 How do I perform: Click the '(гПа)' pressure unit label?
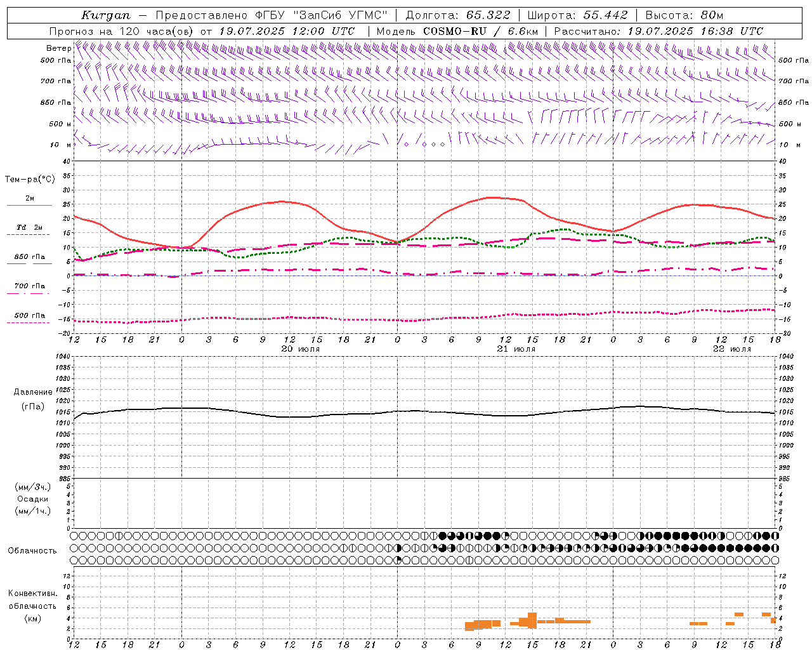[33, 407]
